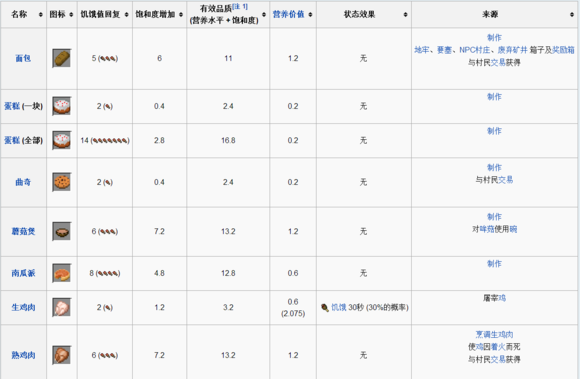Open 蛋糕 link in the (一块) row
The image size is (580, 379).
[12, 106]
